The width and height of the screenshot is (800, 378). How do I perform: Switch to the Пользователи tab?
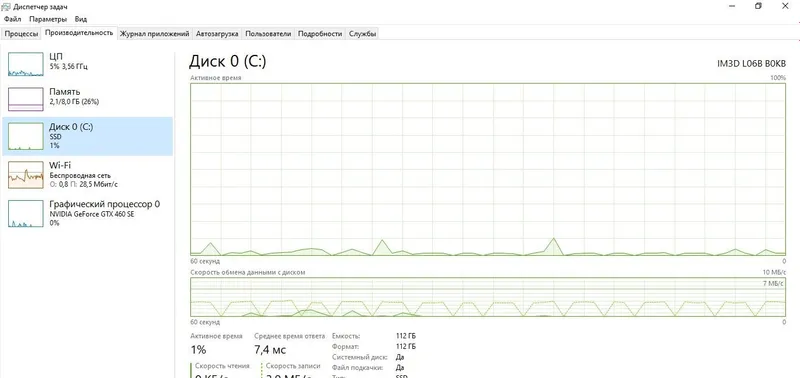pos(268,34)
